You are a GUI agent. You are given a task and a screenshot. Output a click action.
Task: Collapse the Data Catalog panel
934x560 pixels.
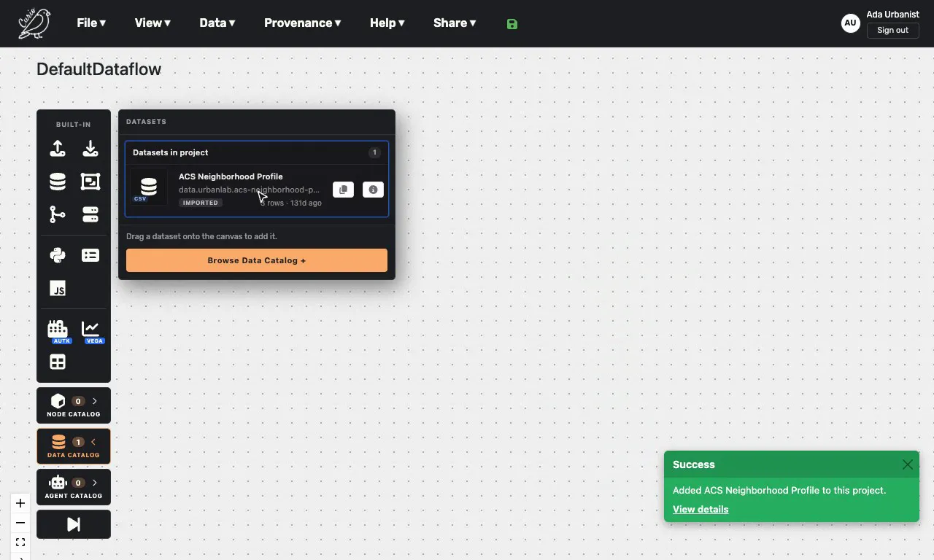[x=74, y=446]
